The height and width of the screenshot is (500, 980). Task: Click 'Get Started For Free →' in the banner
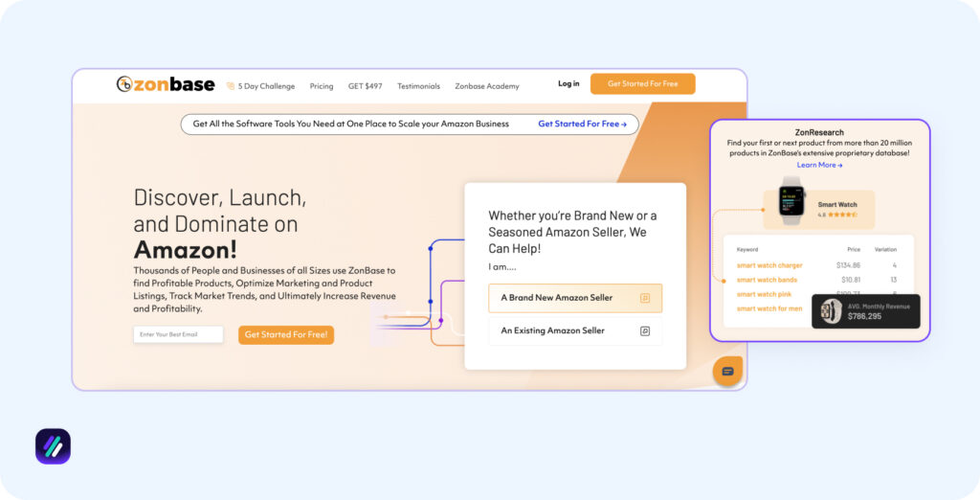[x=582, y=124]
